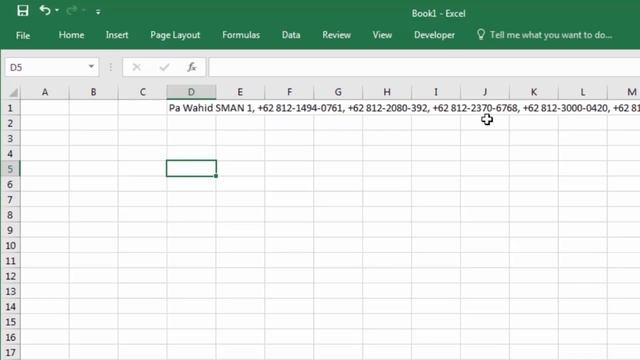The image size is (640, 360).
Task: Select row 5 header
Action: (10, 169)
